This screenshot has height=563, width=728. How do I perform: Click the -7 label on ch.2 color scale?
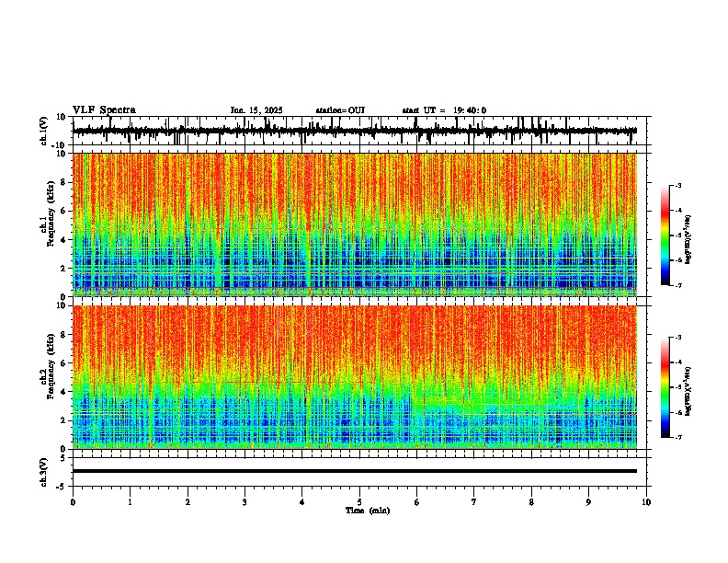tap(678, 437)
